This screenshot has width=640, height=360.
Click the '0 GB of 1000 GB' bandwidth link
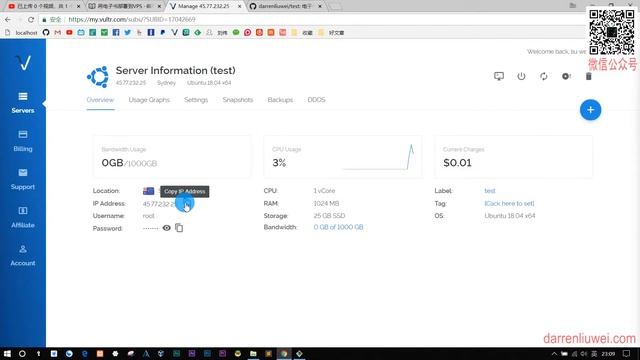click(338, 227)
